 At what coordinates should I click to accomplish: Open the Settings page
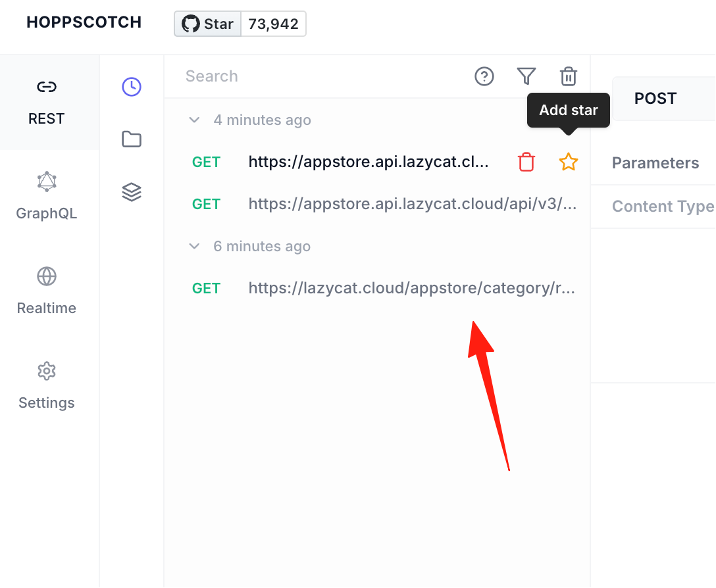click(x=47, y=386)
